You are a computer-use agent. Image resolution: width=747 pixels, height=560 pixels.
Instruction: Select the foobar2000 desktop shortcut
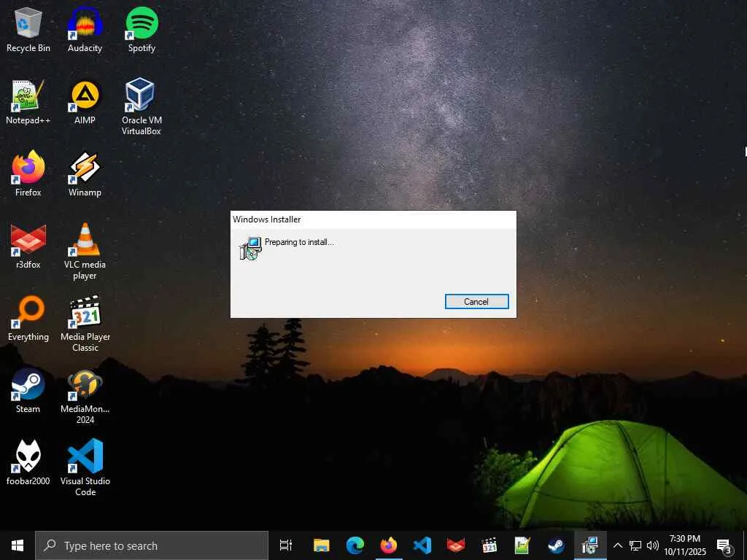point(28,463)
